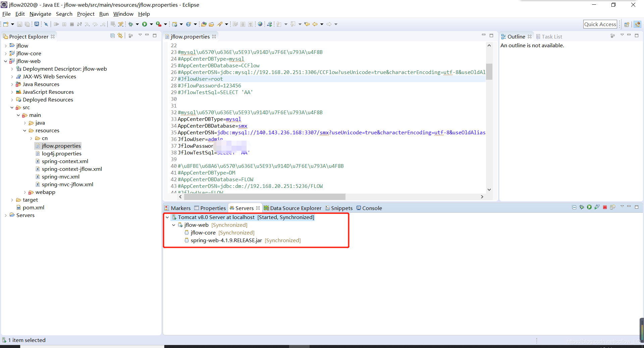Screen dimensions: 644x348
Task: Open the Web Browser globe icon
Action: point(260,24)
